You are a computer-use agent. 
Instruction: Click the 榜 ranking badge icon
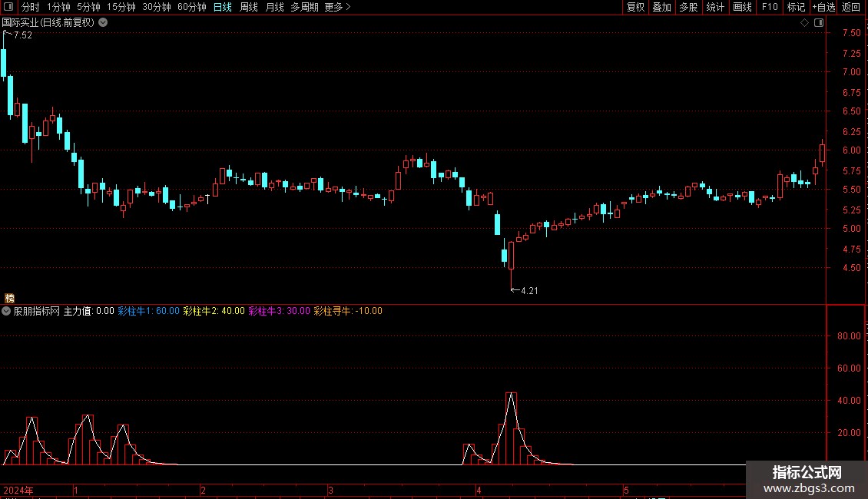pos(9,298)
